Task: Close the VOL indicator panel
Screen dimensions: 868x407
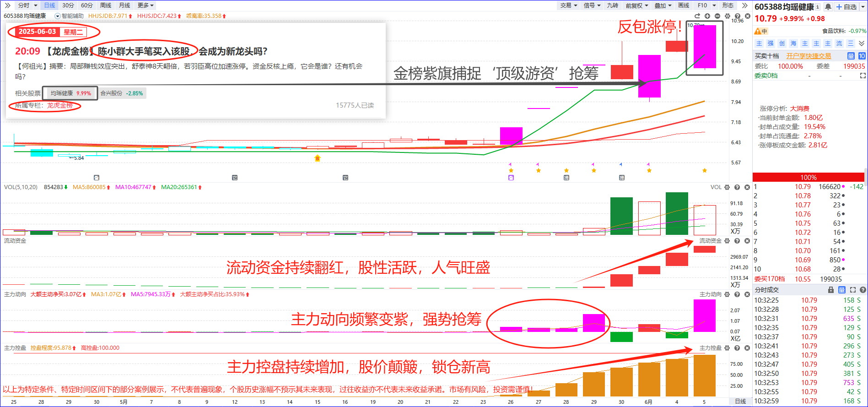Action: pyautogui.click(x=747, y=187)
